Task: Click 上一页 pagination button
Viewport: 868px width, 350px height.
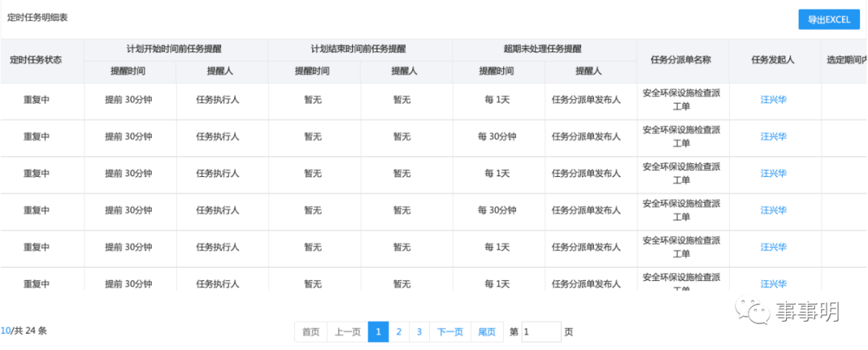Action: tap(347, 331)
